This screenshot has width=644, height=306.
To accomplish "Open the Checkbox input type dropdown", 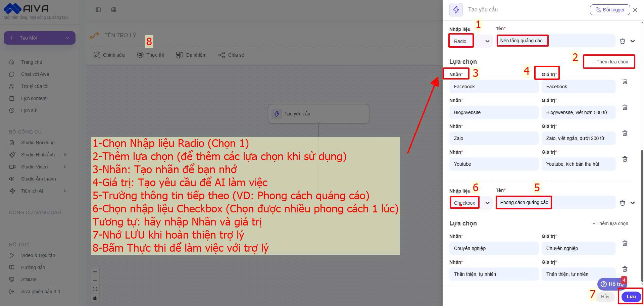I will pos(487,203).
